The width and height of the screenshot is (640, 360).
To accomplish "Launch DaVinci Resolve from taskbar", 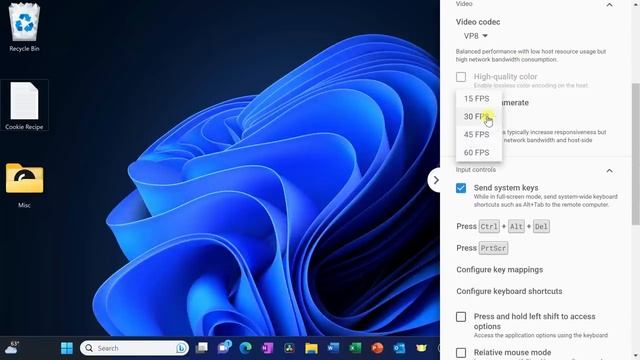I will point(289,348).
